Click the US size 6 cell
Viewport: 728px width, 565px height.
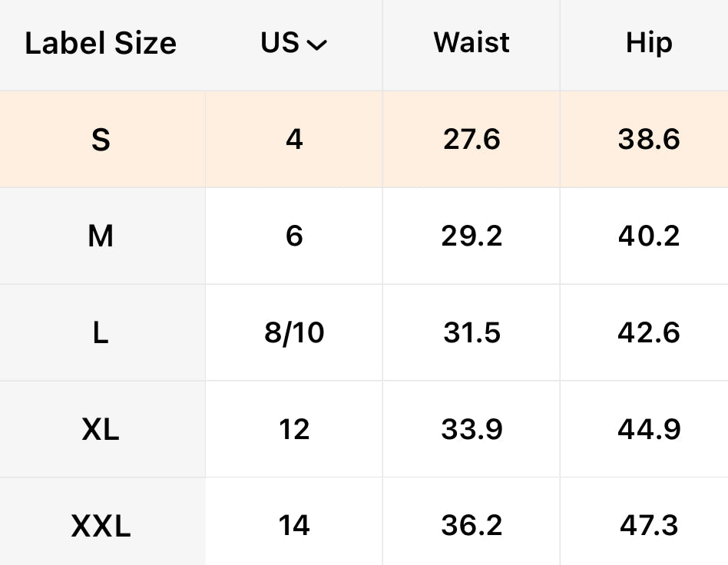[x=294, y=236]
